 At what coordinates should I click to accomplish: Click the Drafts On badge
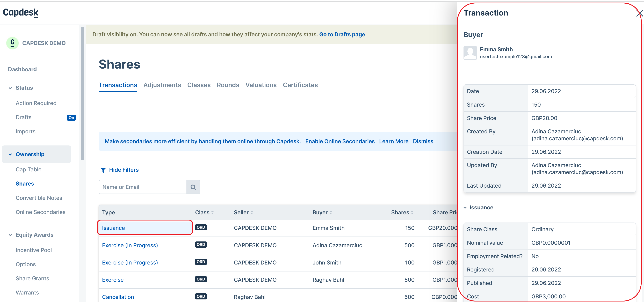[71, 118]
